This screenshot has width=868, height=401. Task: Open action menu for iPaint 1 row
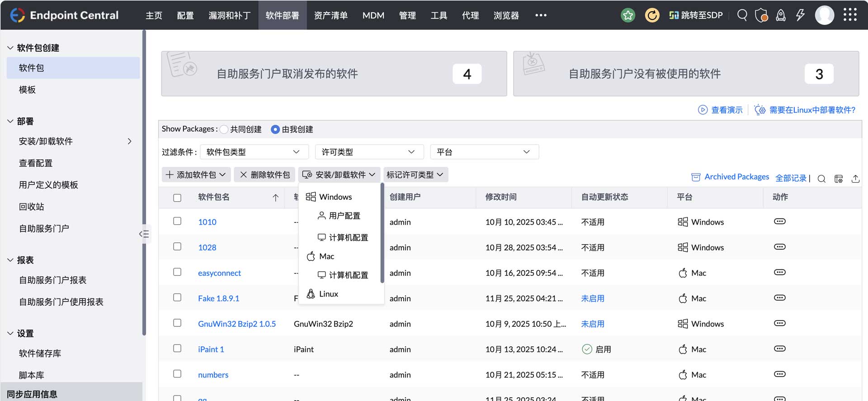pyautogui.click(x=780, y=349)
